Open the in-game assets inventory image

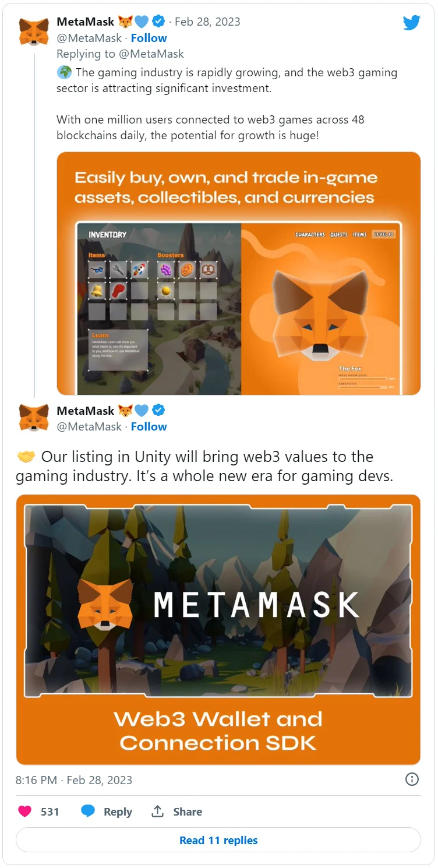(239, 273)
